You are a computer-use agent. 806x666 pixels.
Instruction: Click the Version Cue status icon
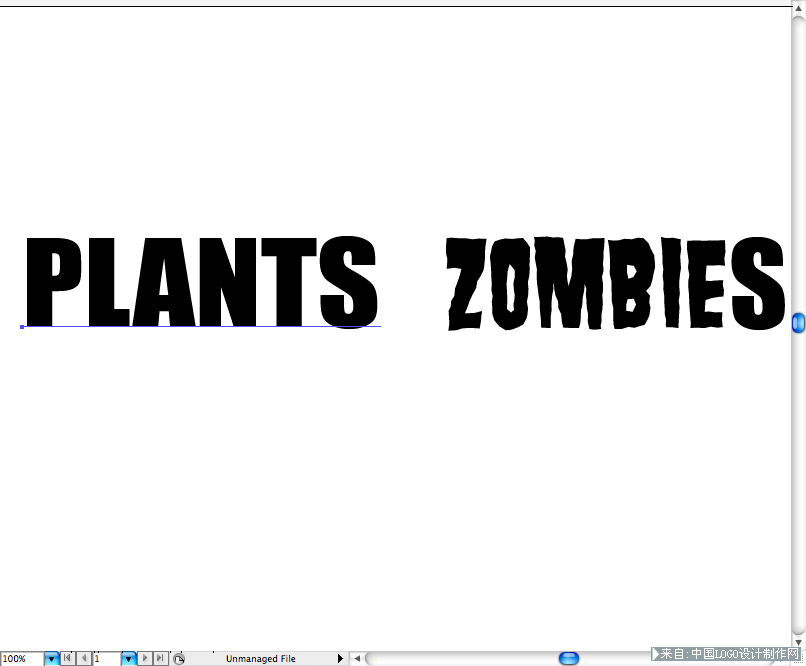[178, 659]
